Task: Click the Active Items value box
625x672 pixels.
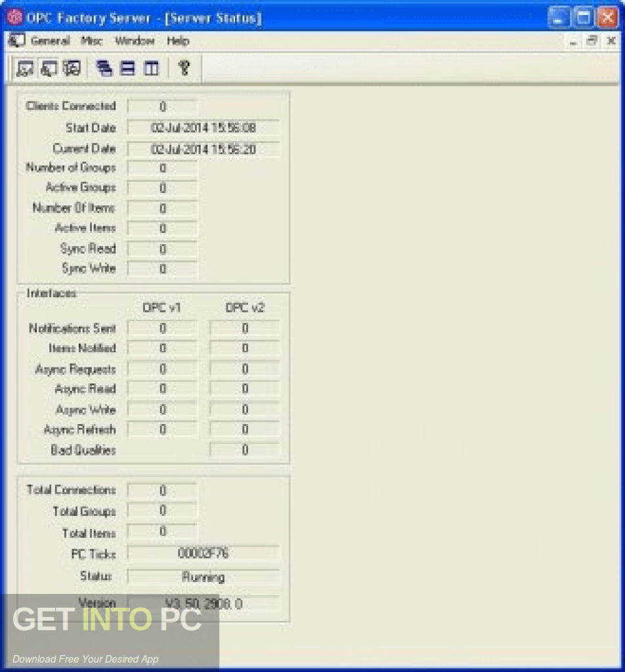Action: click(x=162, y=228)
